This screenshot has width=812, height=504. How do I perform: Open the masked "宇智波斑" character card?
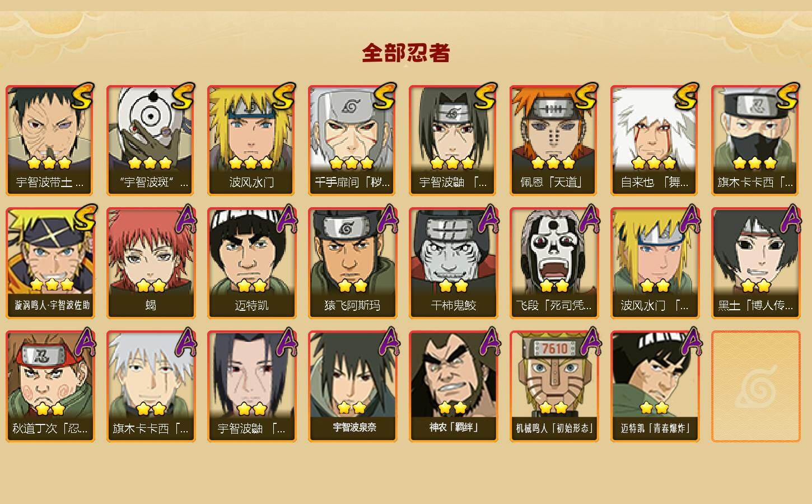(x=151, y=140)
